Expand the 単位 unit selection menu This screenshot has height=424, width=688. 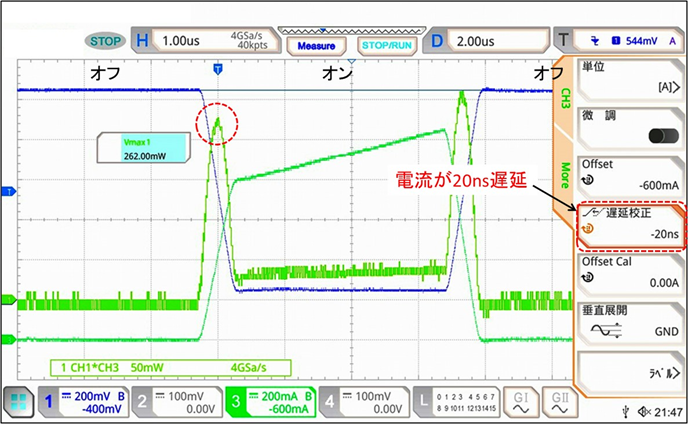[x=629, y=76]
